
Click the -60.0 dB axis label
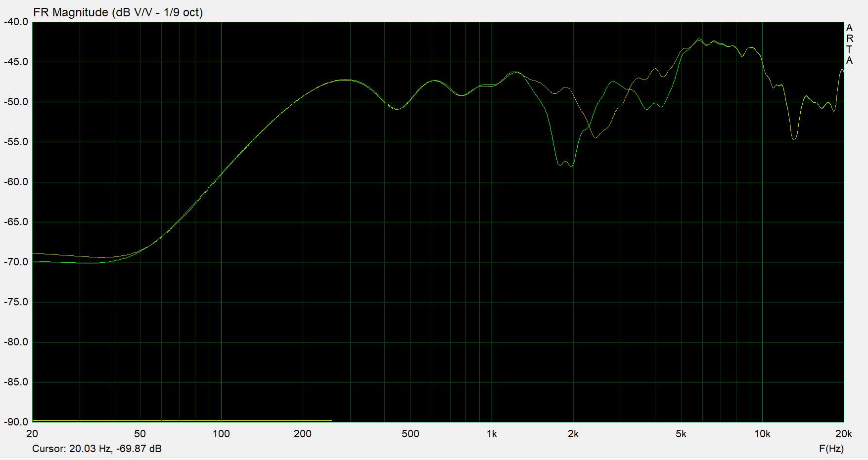click(x=16, y=182)
